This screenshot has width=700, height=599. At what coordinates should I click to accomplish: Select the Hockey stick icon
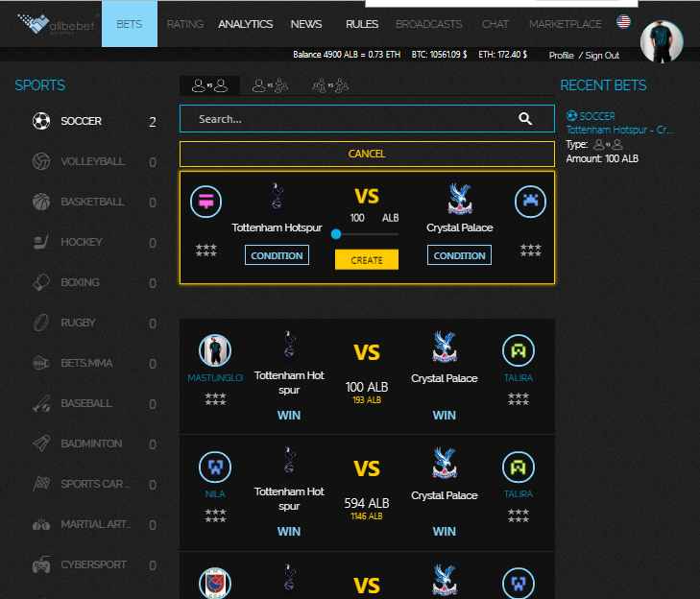(x=41, y=242)
